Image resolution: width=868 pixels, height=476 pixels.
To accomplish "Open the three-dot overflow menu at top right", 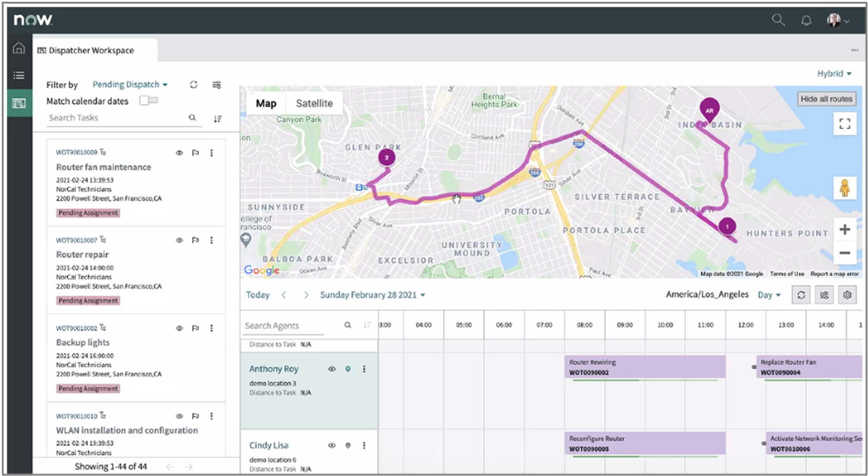I will pos(855,50).
